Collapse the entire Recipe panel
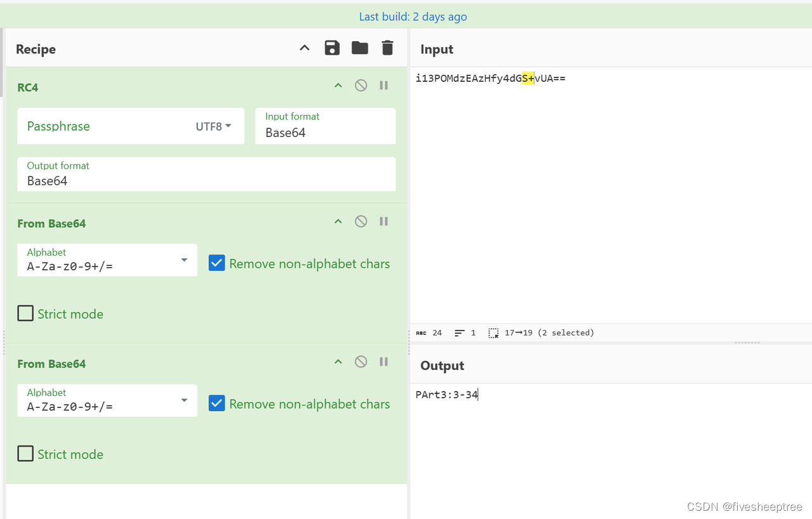 [304, 48]
